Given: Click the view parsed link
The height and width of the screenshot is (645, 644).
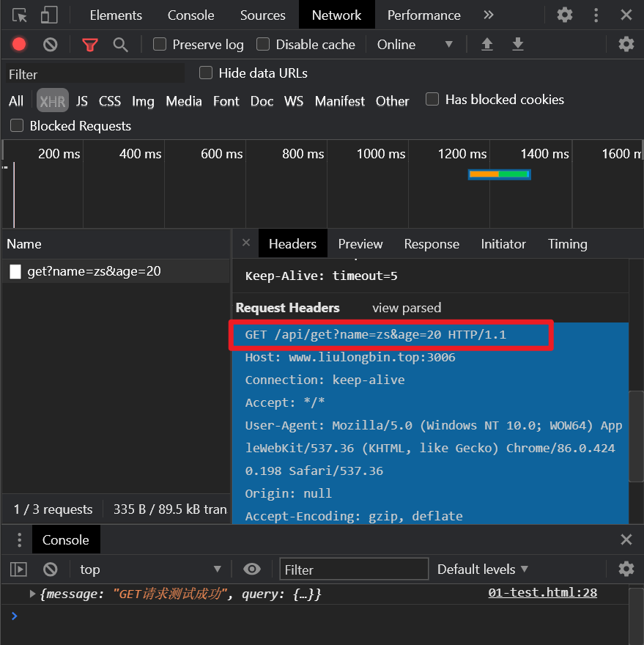Looking at the screenshot, I should point(407,308).
